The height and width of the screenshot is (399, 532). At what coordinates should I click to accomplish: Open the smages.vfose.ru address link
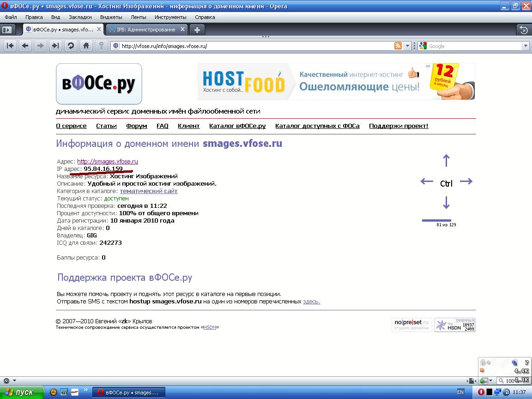[108, 162]
